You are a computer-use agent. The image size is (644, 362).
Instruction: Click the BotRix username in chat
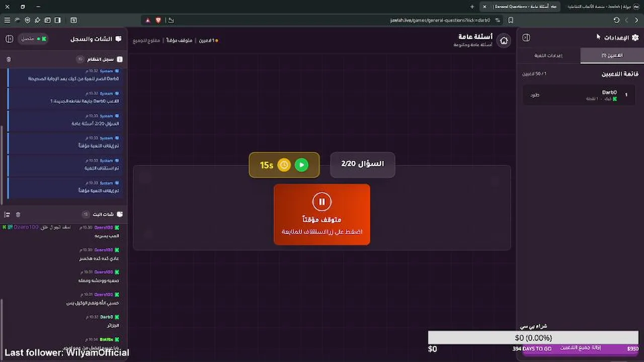tap(106, 340)
